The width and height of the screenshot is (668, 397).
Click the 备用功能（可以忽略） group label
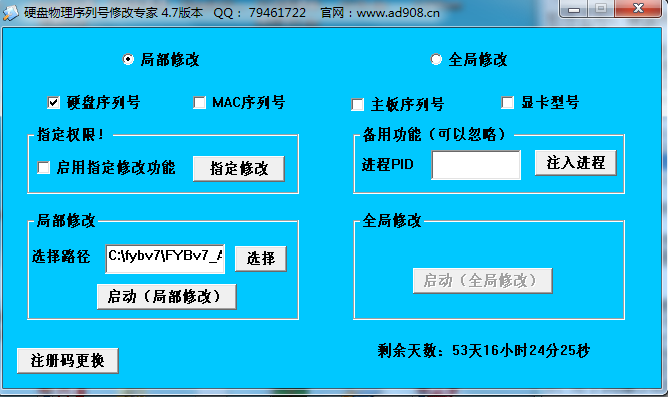point(434,135)
